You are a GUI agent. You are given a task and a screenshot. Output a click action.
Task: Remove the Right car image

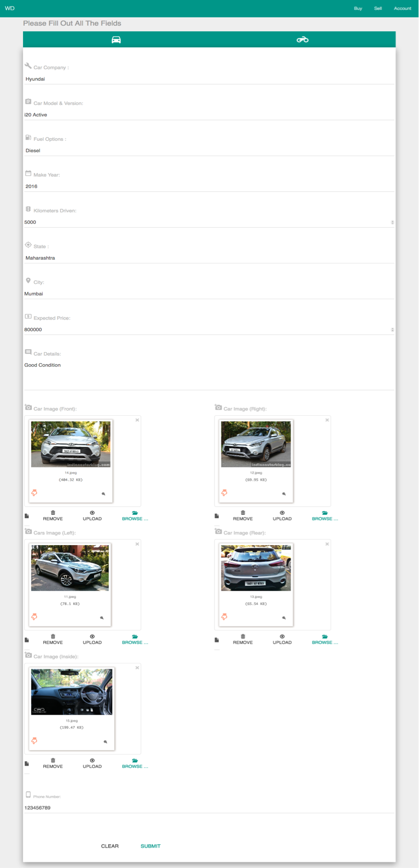pos(242,516)
